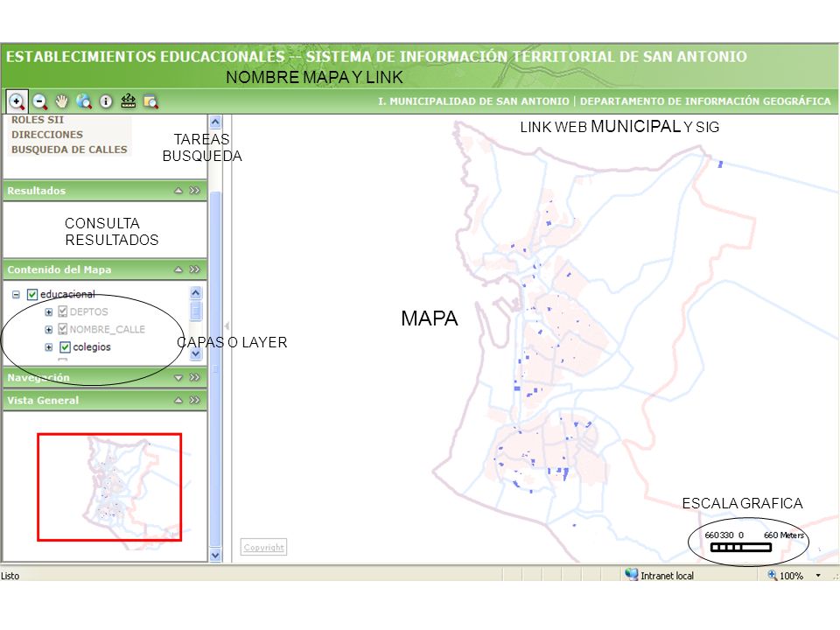Open DEPARTAMENTO DE INFORMACIÓN GEOGRÁFICA link
This screenshot has width=840, height=630.
pos(705,101)
